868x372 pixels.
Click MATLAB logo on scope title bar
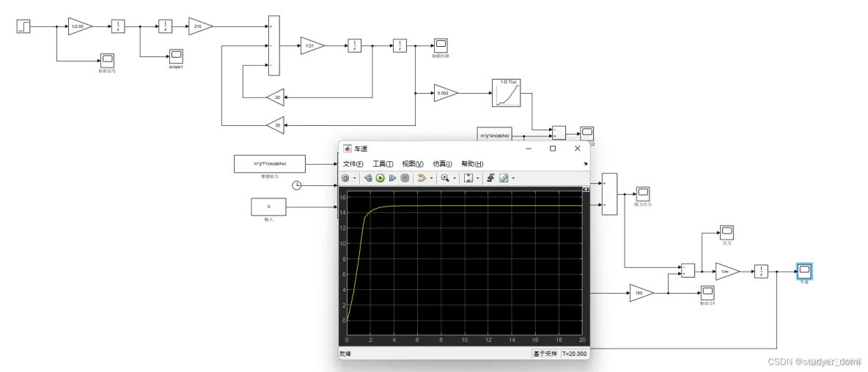tap(347, 149)
